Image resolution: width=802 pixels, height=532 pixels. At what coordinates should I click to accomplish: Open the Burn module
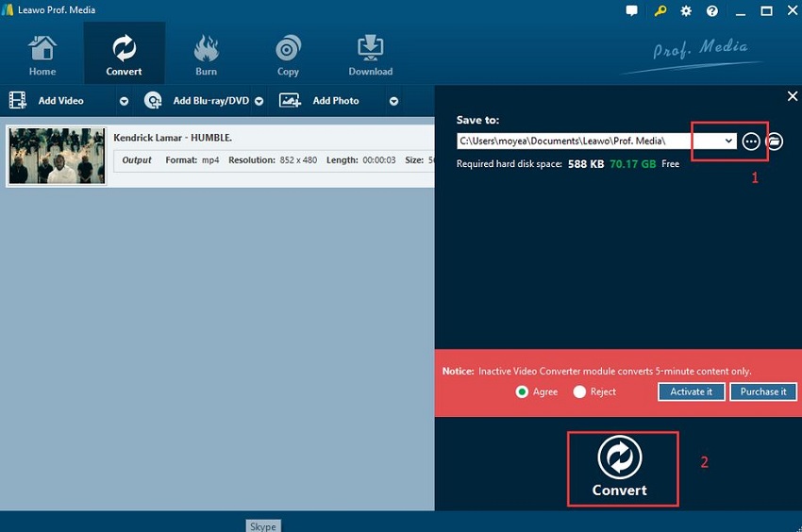[x=206, y=56]
